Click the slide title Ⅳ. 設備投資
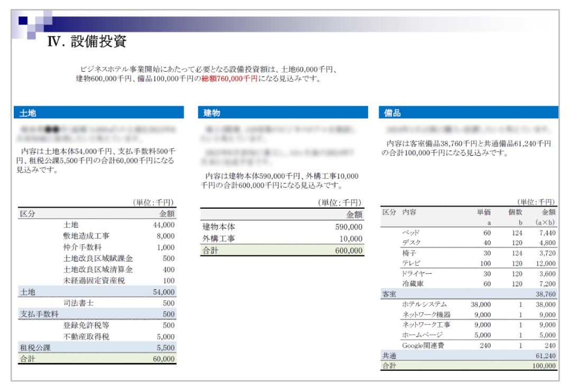This screenshot has height=392, width=570. [87, 42]
